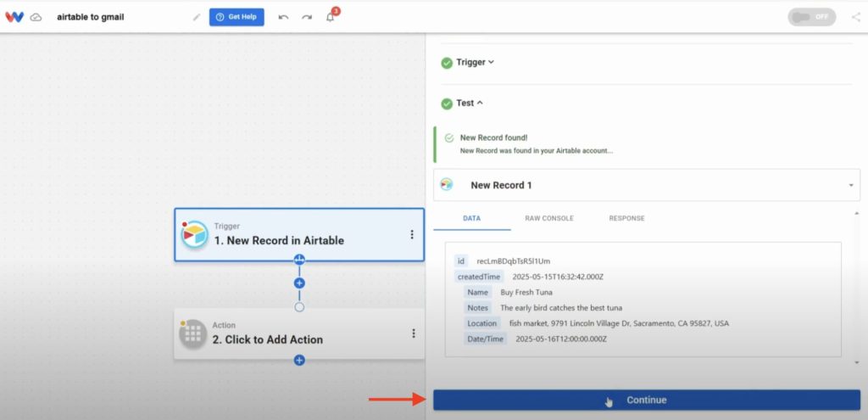Image resolution: width=868 pixels, height=420 pixels.
Task: Click Trigger section green check icon
Action: tap(447, 63)
